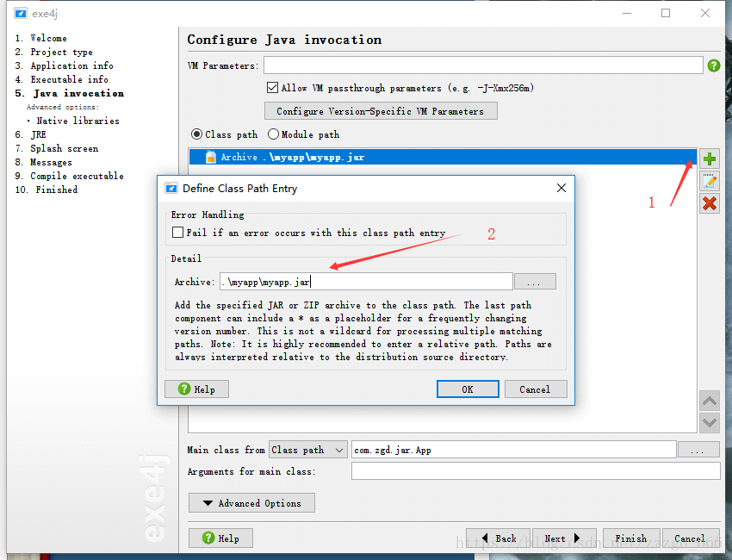Click the Archive path input field
The height and width of the screenshot is (560, 732).
click(366, 282)
